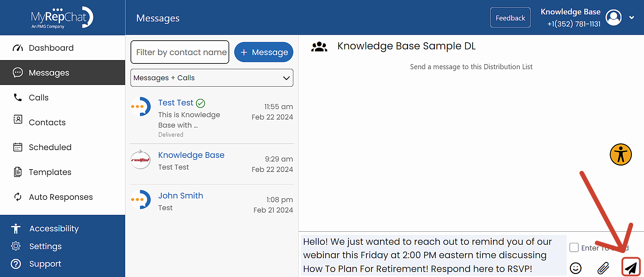The width and height of the screenshot is (644, 277).
Task: Attach a file with the paperclip icon
Action: (x=603, y=268)
